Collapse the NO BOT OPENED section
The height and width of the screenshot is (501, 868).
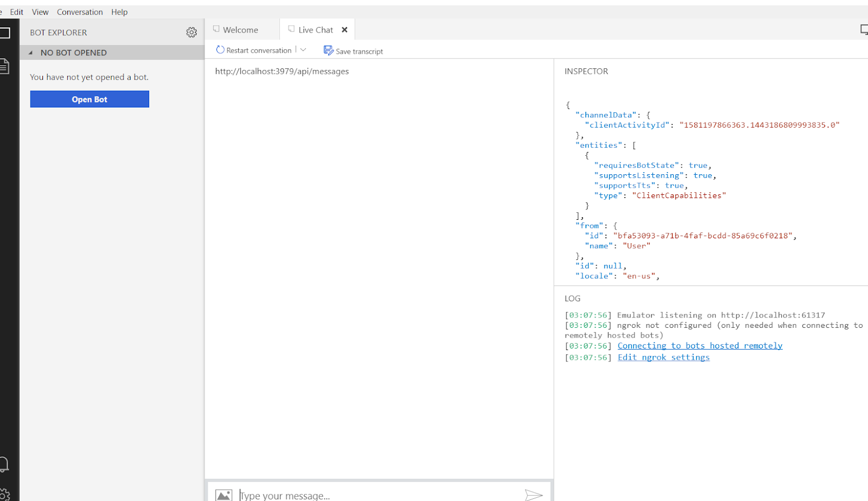pos(30,53)
